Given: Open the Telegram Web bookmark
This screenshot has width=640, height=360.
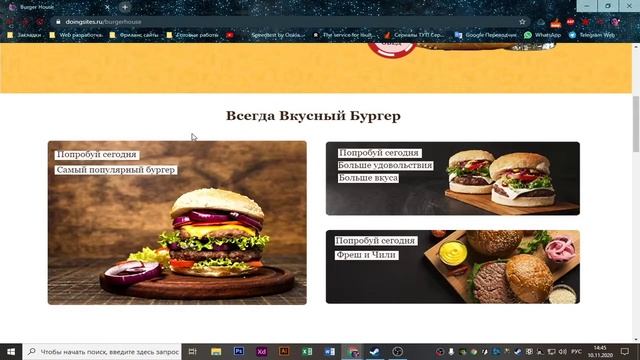Looking at the screenshot, I should (592, 35).
